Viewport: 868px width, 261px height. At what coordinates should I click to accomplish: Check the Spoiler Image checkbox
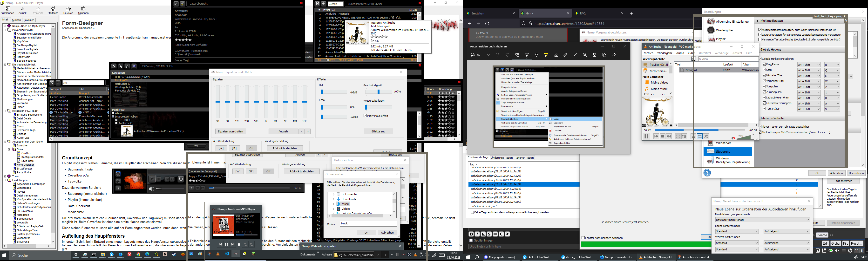[471, 241]
